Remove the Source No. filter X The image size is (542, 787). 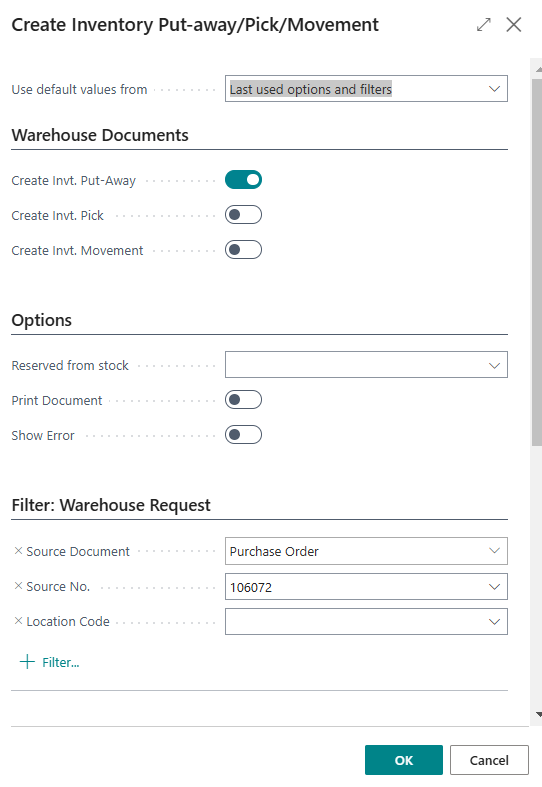click(x=18, y=586)
